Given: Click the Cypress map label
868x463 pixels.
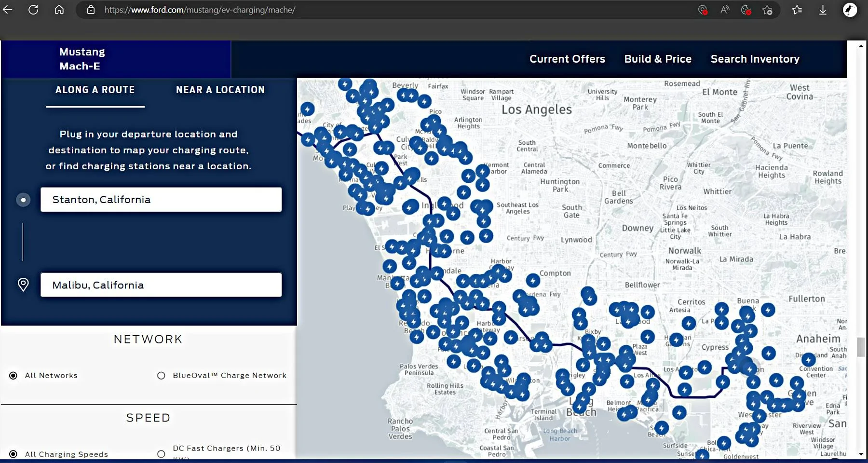Looking at the screenshot, I should click(715, 347).
